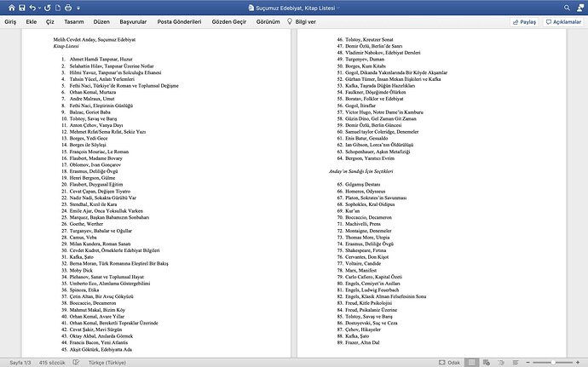Open the user account icon
588x367 pixels.
[580, 8]
